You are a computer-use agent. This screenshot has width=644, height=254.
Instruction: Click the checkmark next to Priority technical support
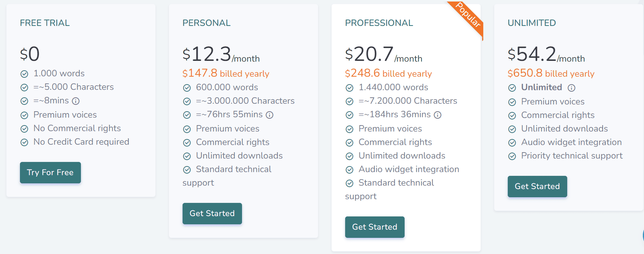coord(512,156)
